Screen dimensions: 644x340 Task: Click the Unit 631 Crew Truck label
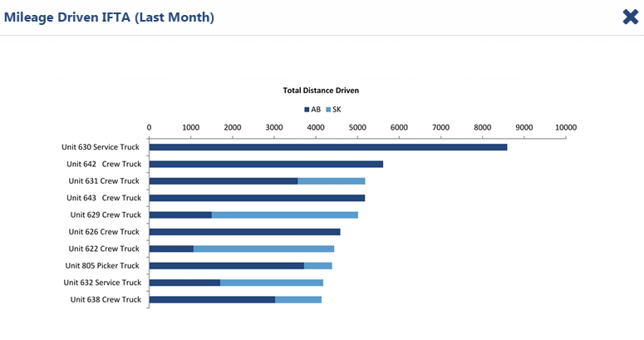tap(104, 181)
